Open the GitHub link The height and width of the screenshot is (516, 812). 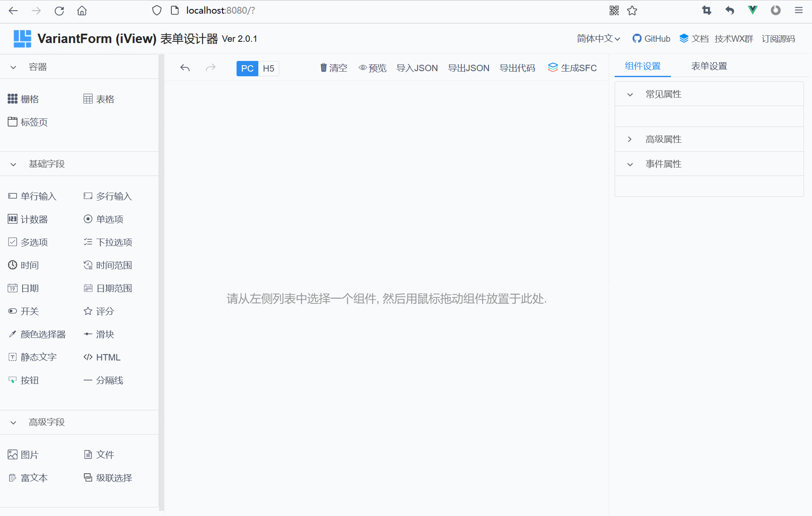(x=651, y=39)
